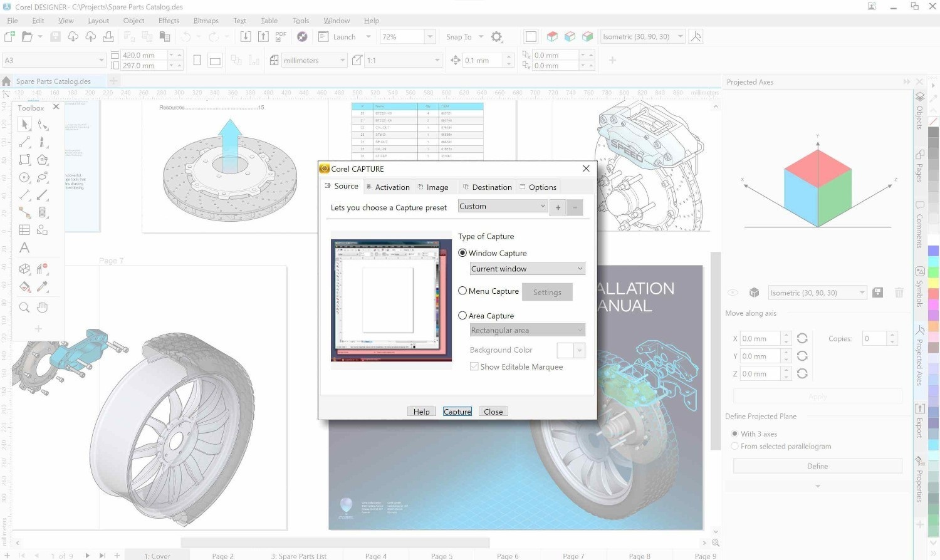Viewport: 940px width, 560px height.
Task: Click the Copies input field
Action: click(874, 338)
